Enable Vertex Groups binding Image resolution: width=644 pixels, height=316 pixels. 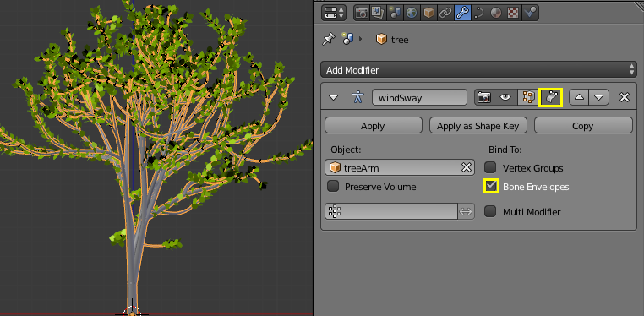[x=490, y=167]
